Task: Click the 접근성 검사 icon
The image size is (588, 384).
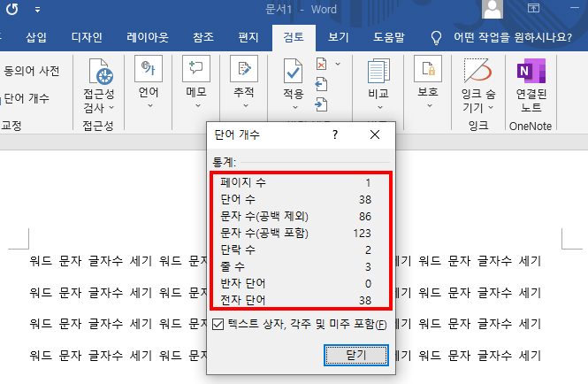Action: tap(102, 71)
